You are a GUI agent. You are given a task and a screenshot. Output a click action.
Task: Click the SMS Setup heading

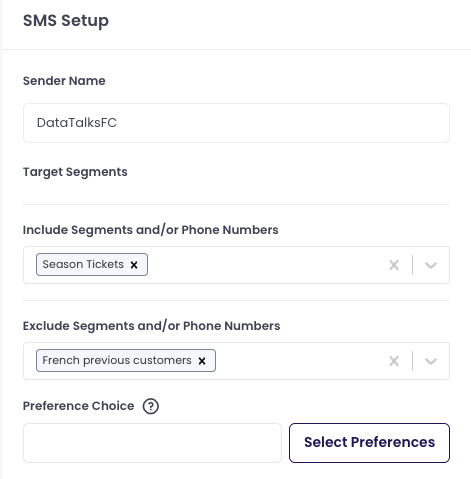[66, 20]
